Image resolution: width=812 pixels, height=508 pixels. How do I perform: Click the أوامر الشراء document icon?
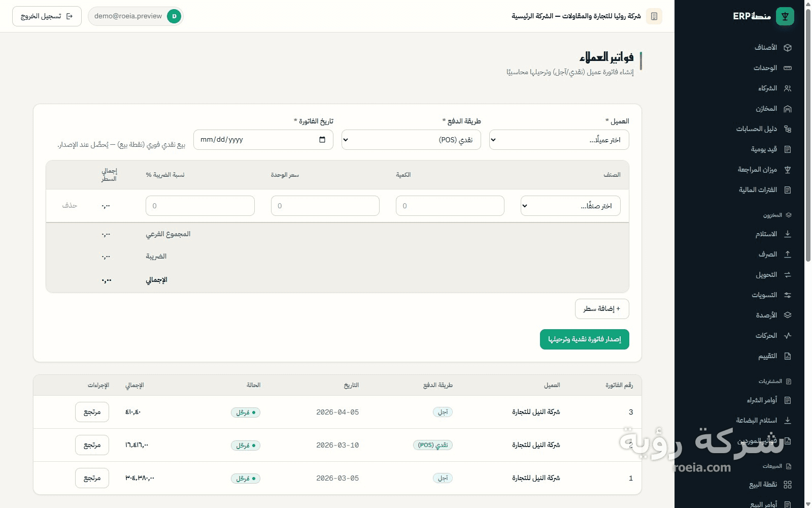tap(788, 400)
